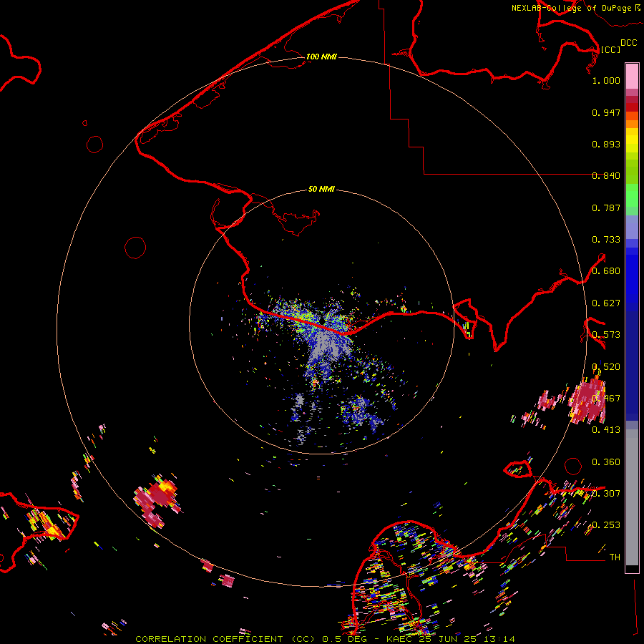Click the 0.413 scale value
644x644 pixels.
[606, 430]
